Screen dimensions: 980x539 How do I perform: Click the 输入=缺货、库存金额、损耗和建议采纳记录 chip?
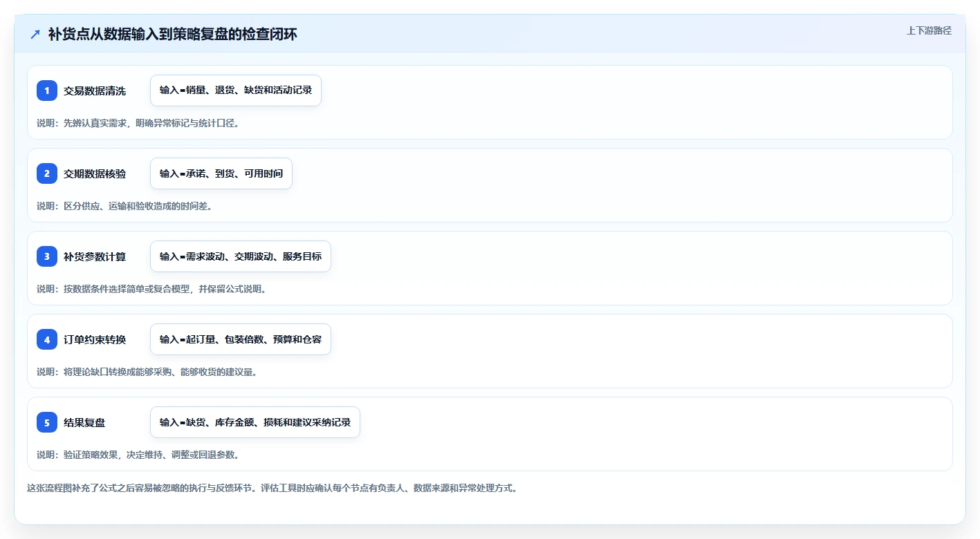255,422
